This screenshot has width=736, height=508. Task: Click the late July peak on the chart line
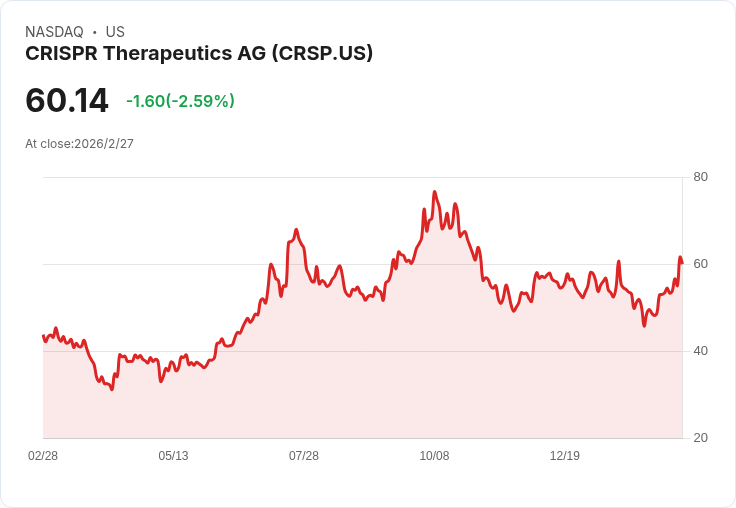coord(296,230)
